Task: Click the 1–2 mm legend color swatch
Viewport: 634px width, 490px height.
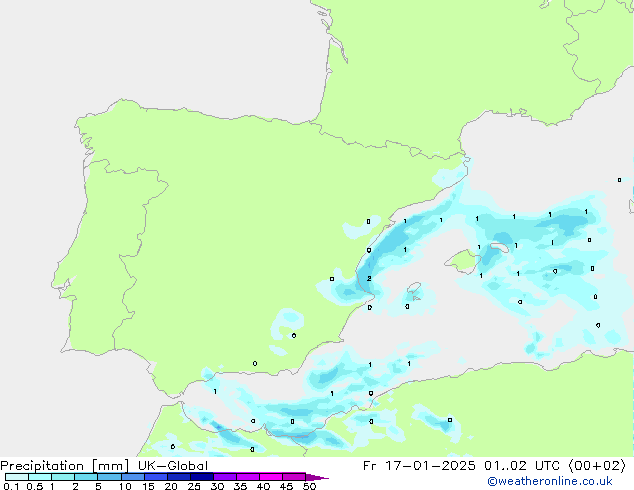Action: coord(63,477)
